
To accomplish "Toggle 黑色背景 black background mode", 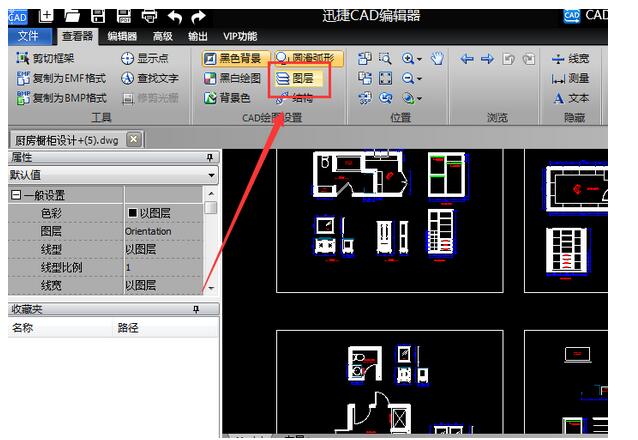I will pos(233,59).
